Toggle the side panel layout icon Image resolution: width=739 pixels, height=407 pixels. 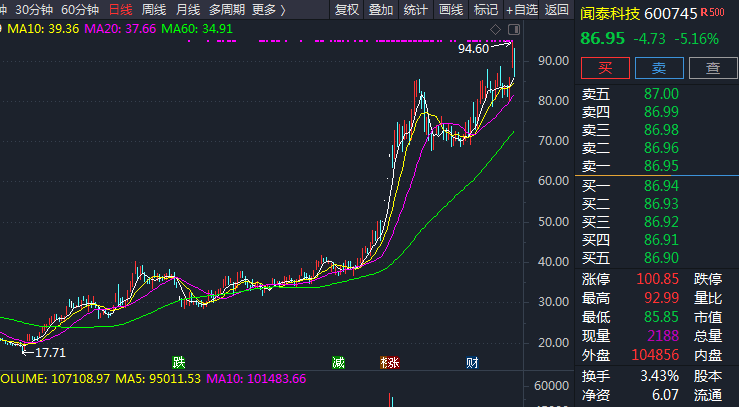[514, 30]
